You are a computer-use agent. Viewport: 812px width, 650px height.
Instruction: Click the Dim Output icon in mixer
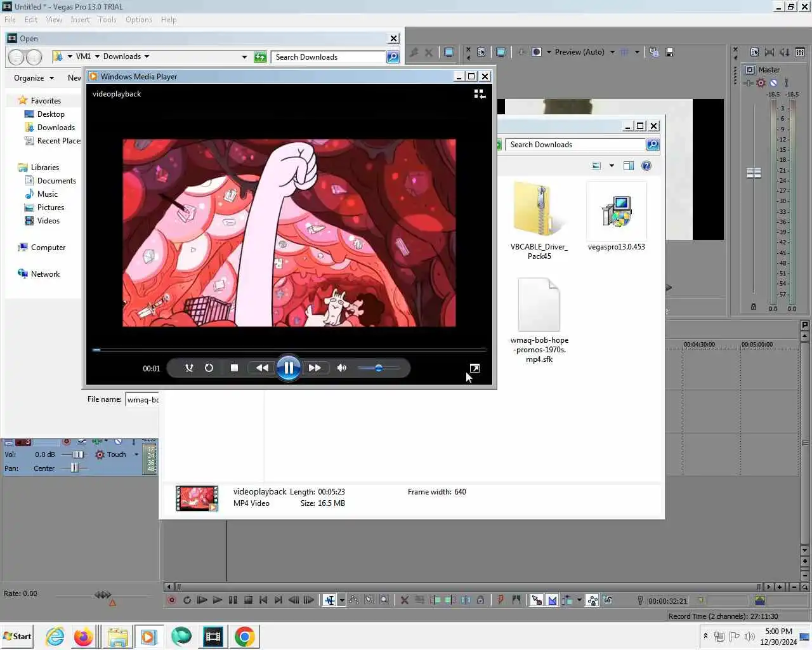[x=785, y=52]
